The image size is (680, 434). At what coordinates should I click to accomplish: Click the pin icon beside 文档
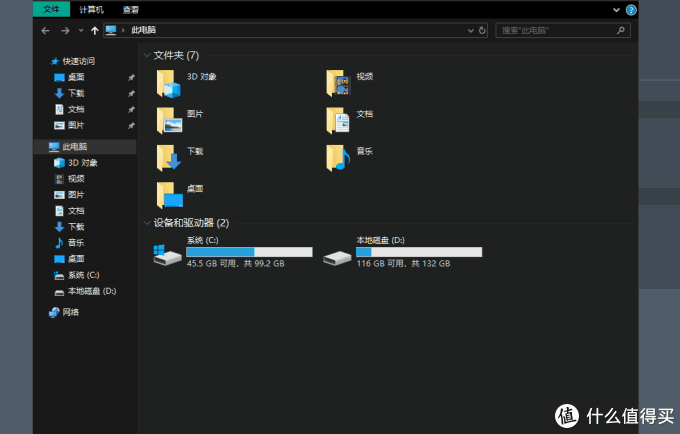pyautogui.click(x=131, y=110)
